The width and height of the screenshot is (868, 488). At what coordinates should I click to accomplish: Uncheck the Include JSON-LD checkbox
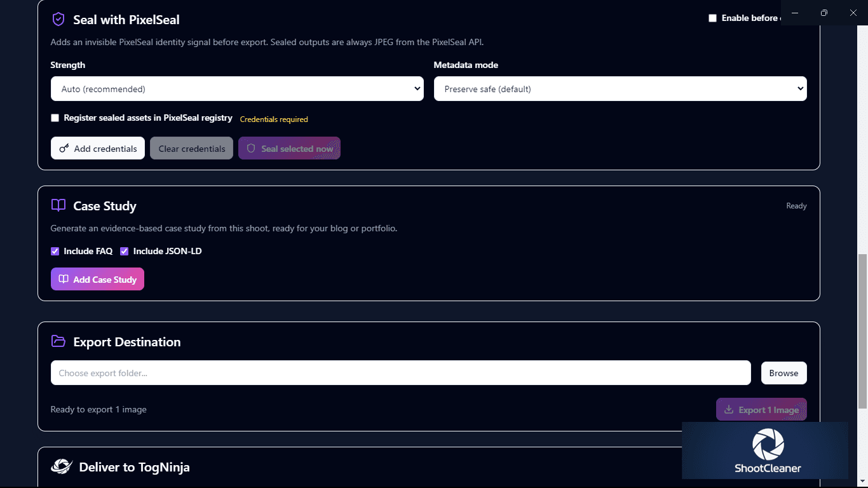point(125,251)
